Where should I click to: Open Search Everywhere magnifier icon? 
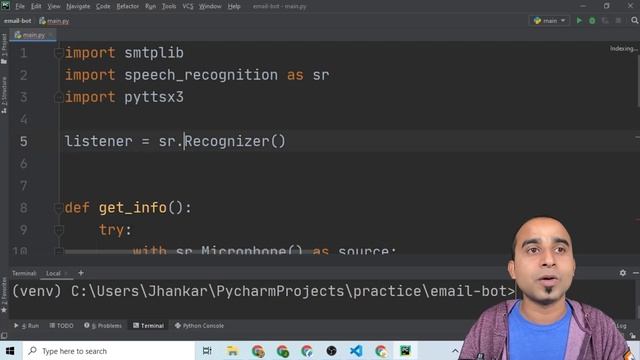point(634,20)
